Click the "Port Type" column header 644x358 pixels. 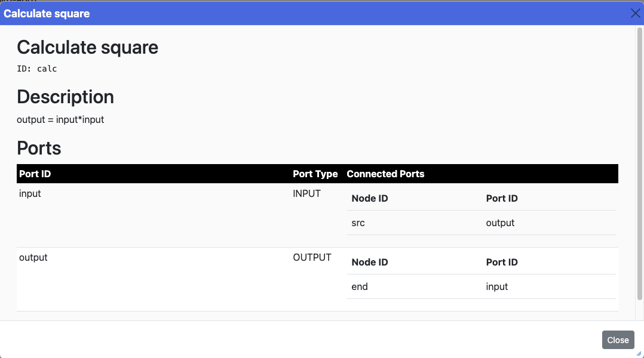tap(315, 174)
